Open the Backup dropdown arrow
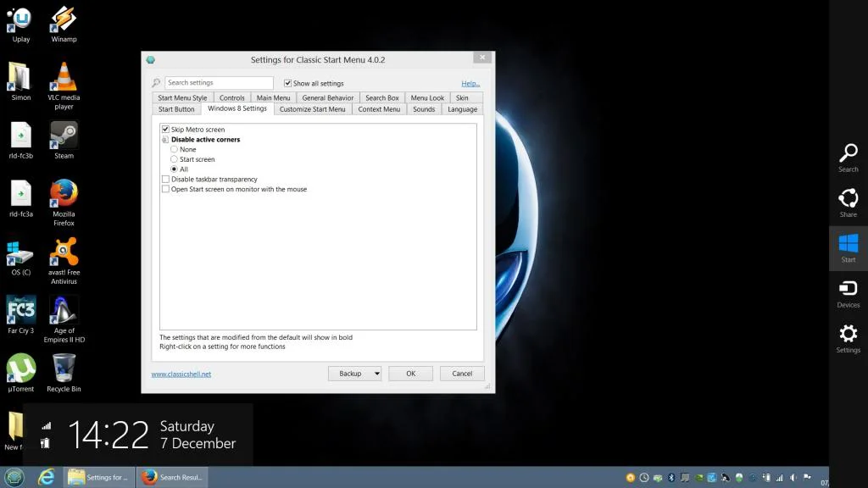Viewport: 868px width, 488px height. tap(376, 374)
